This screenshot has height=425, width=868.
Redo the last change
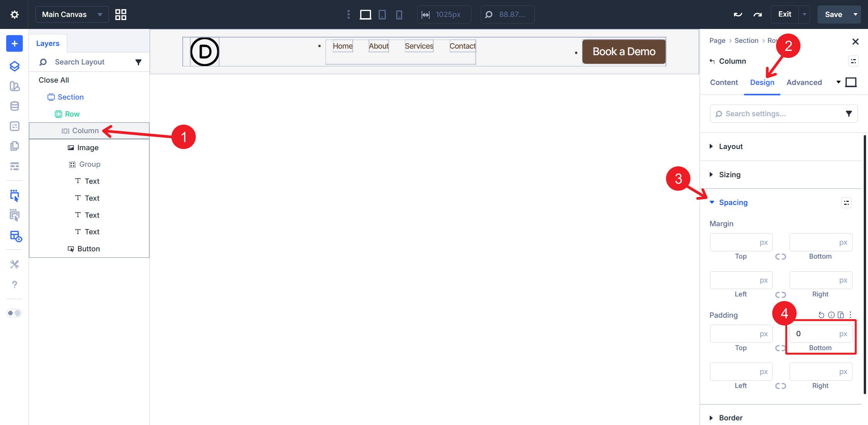(x=757, y=14)
